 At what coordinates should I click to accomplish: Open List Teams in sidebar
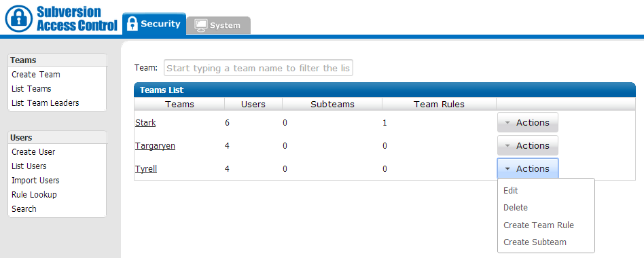coord(31,88)
